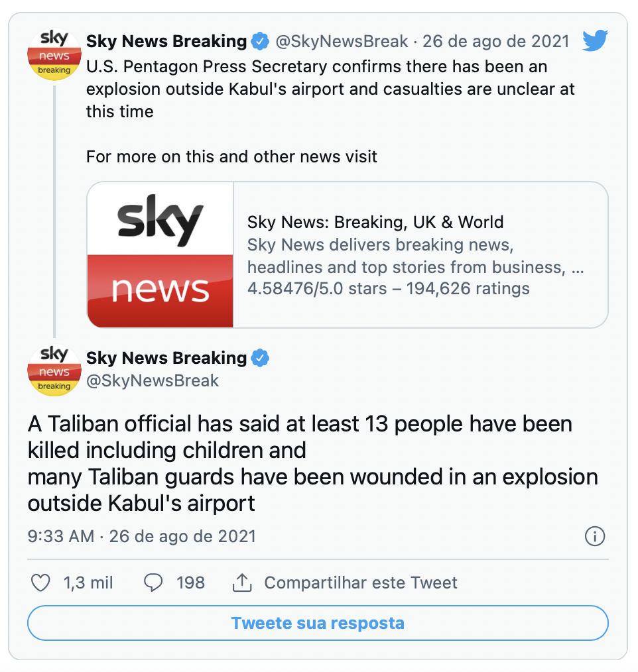Screen dimensions: 638x672
Task: Click the share arrow icon
Action: 241,583
